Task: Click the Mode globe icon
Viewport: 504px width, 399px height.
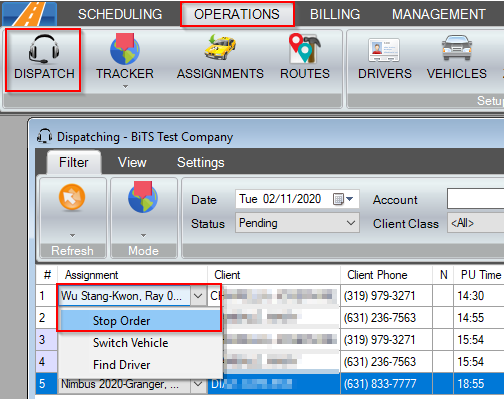Action: [x=143, y=197]
